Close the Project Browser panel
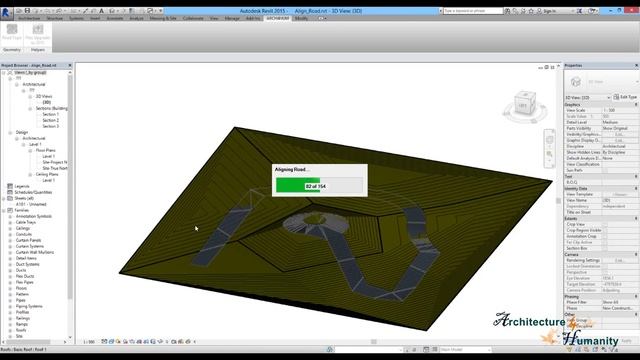Image resolution: width=640 pixels, height=360 pixels. pyautogui.click(x=70, y=65)
